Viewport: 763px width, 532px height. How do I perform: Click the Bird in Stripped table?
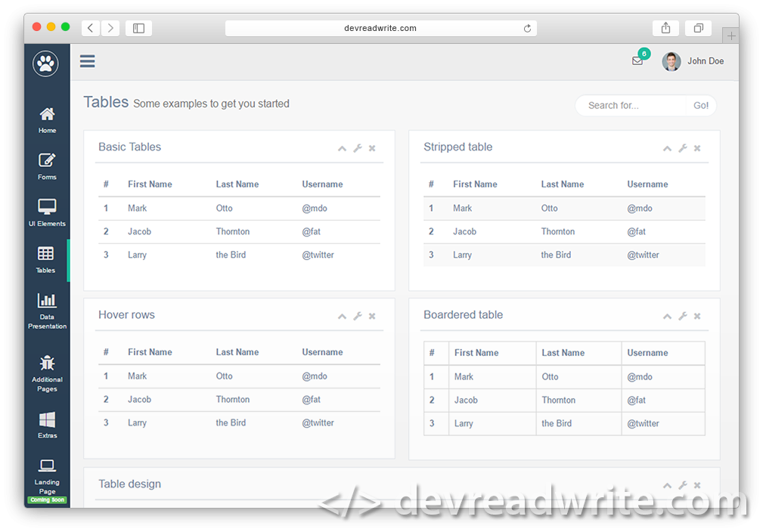pos(557,255)
